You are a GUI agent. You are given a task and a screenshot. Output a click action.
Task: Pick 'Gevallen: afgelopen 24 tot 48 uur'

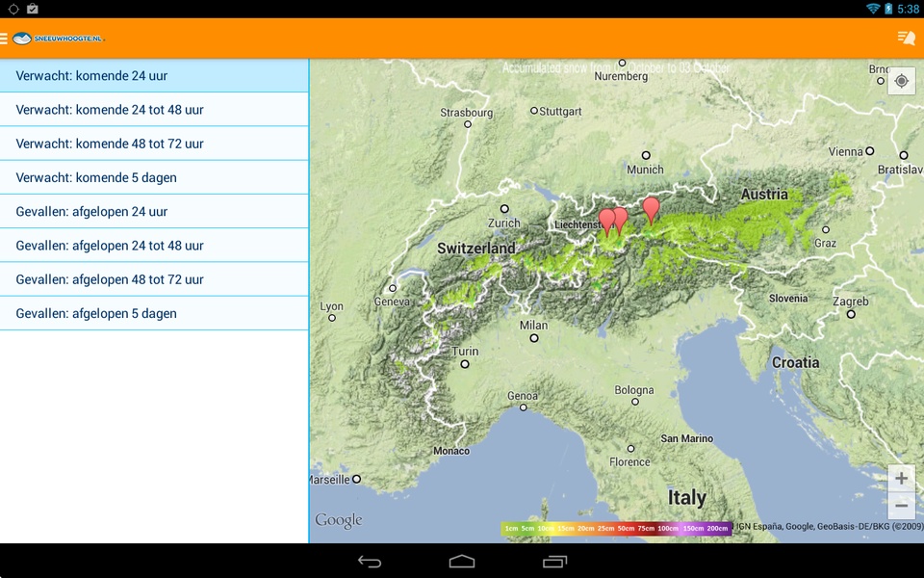click(x=154, y=246)
